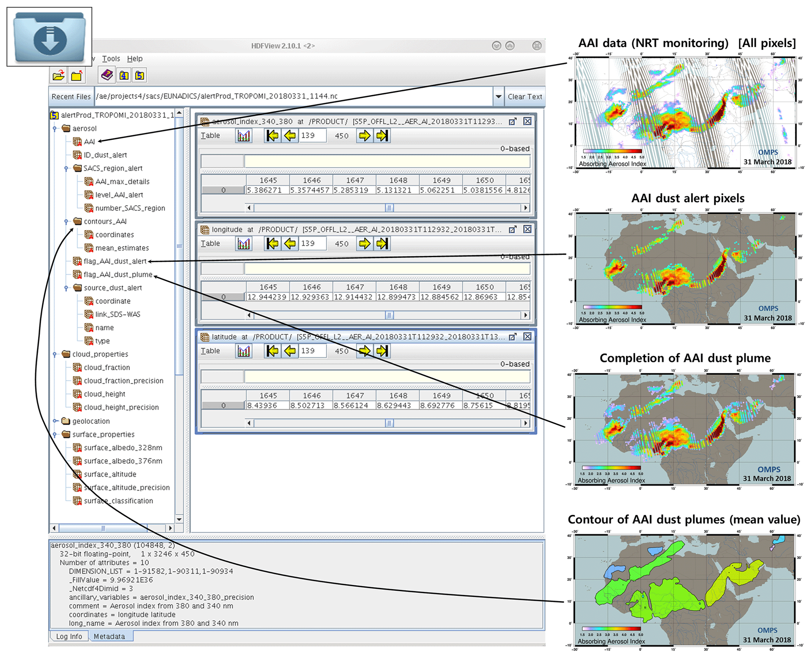The image size is (812, 658).
Task: Click the Open file toolbar icon
Action: click(59, 75)
